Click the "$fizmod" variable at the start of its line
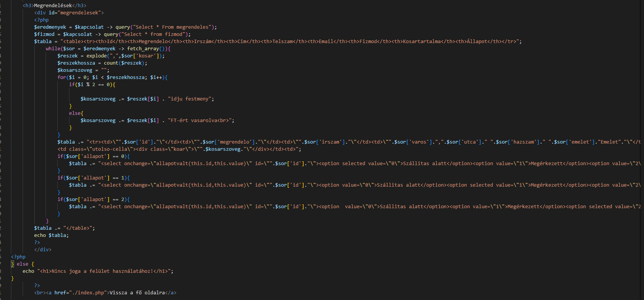 point(45,34)
